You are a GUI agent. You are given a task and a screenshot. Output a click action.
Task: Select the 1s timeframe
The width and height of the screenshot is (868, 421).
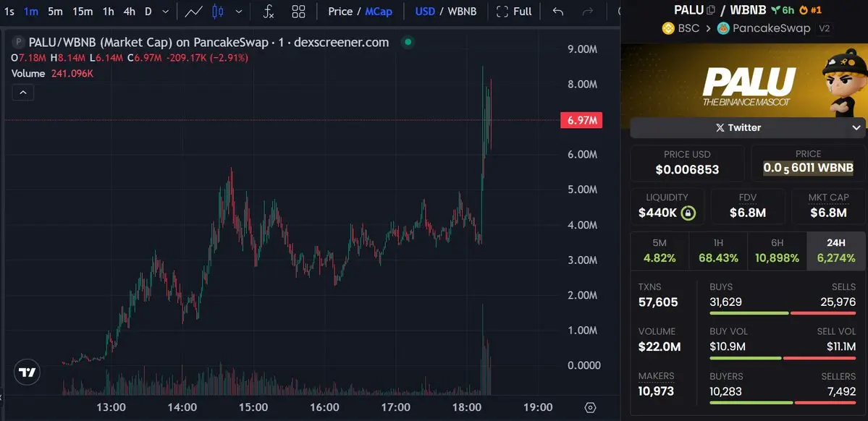pos(9,12)
